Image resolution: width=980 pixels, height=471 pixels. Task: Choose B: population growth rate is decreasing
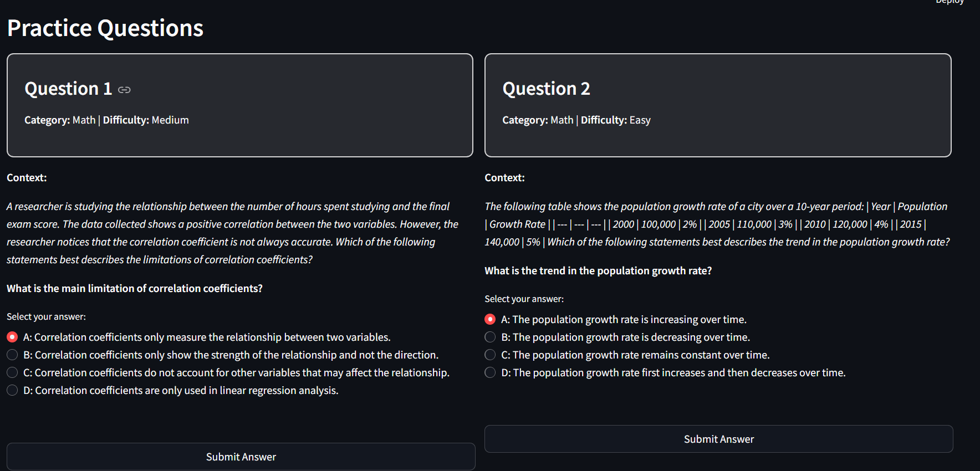click(490, 337)
